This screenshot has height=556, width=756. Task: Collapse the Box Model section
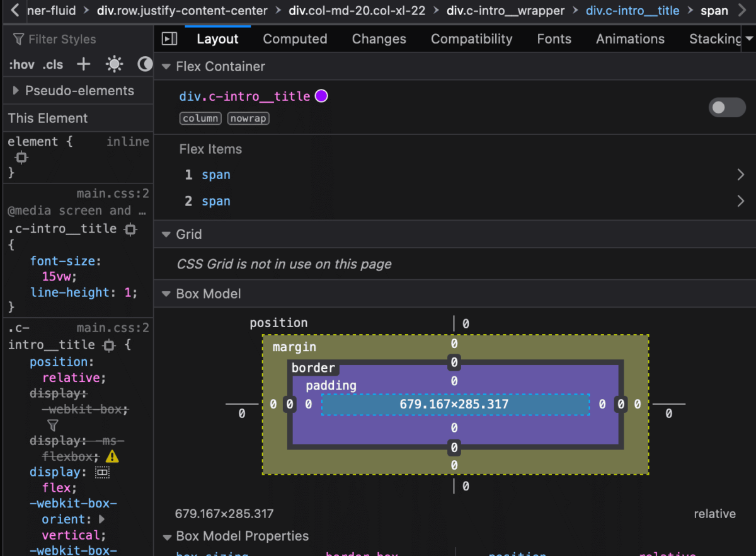pos(166,294)
